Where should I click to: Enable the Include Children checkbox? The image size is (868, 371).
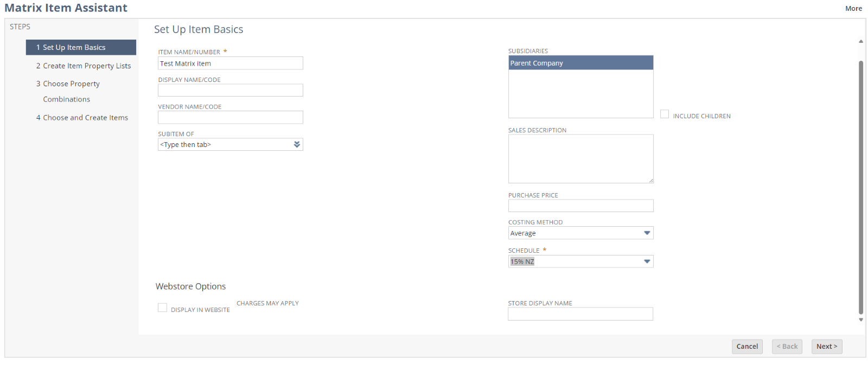665,114
